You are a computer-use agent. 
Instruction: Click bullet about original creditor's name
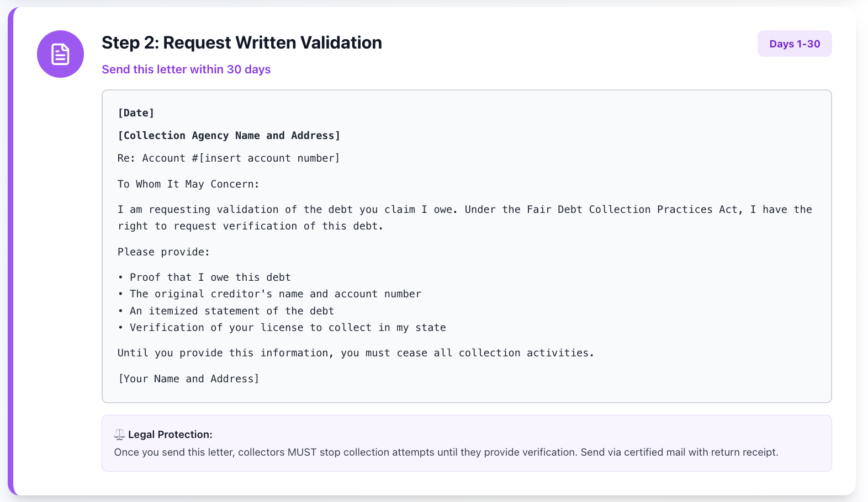click(269, 294)
